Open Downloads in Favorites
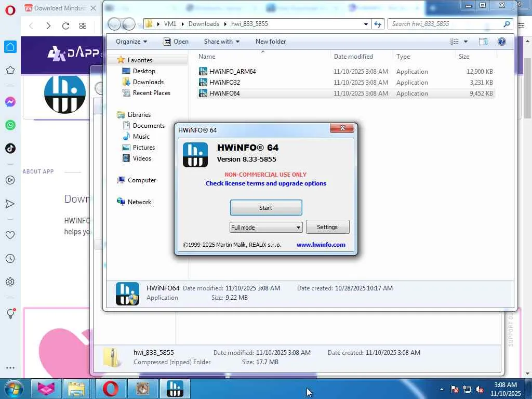 point(148,82)
